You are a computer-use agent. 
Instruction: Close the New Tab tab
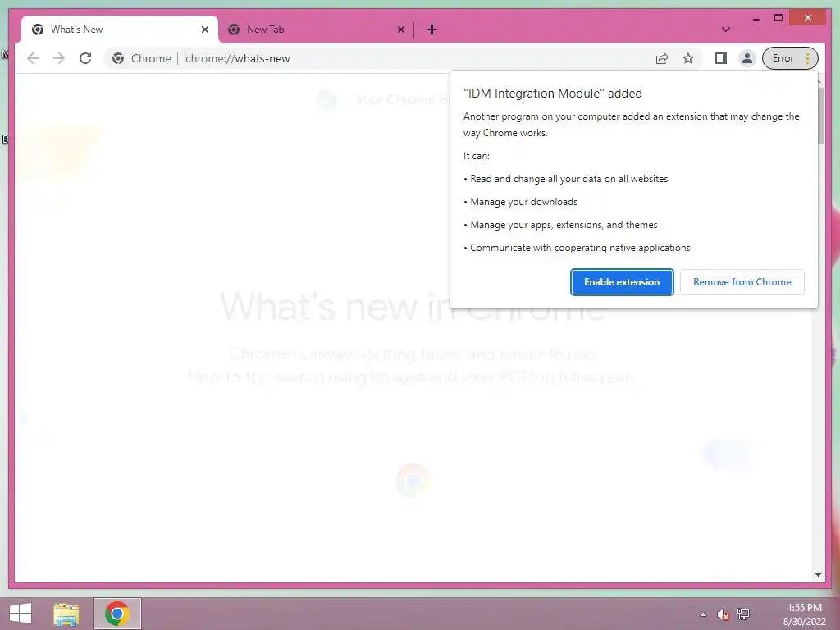[400, 30]
